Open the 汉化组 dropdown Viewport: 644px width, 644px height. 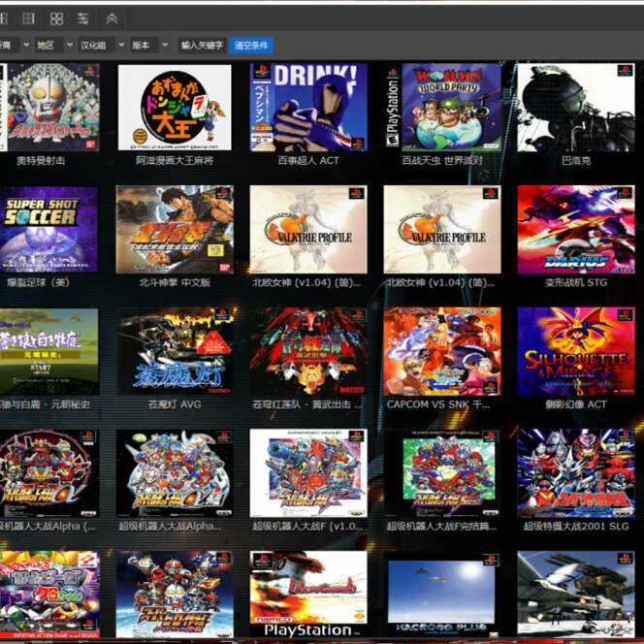click(x=102, y=45)
